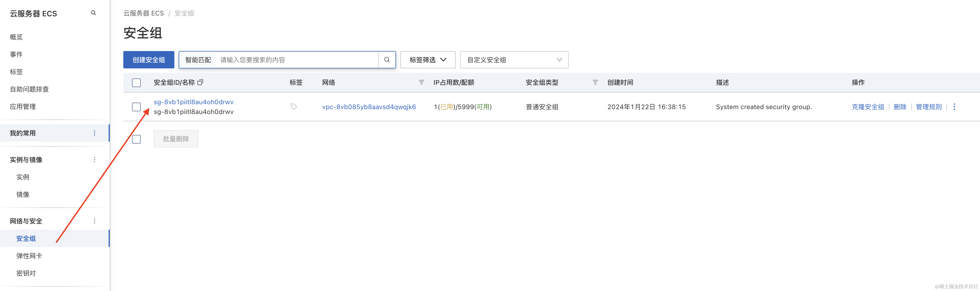Check the checkbox of the security group row

pyautogui.click(x=136, y=107)
